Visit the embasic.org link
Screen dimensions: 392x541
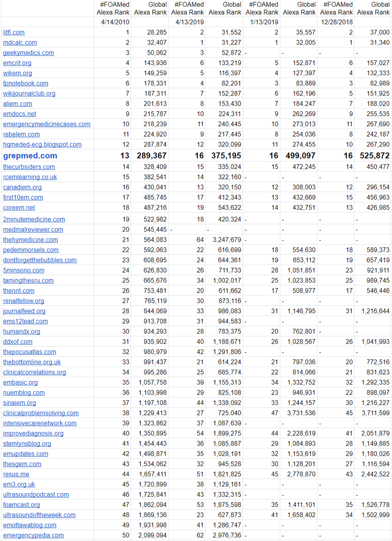click(x=21, y=383)
